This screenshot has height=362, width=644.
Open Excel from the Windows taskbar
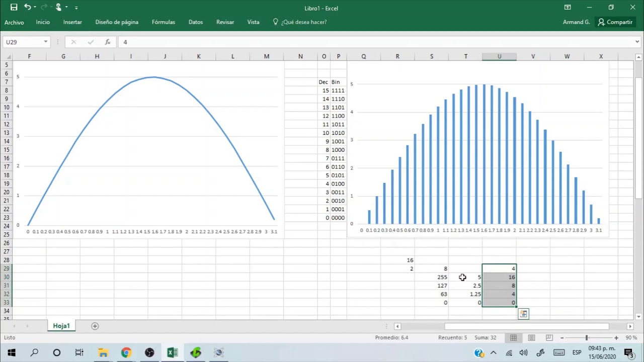coord(173,352)
